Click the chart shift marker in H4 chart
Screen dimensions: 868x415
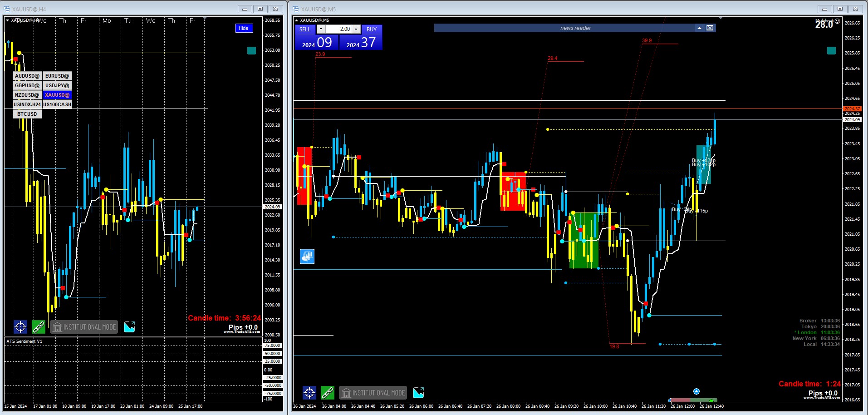[205, 18]
